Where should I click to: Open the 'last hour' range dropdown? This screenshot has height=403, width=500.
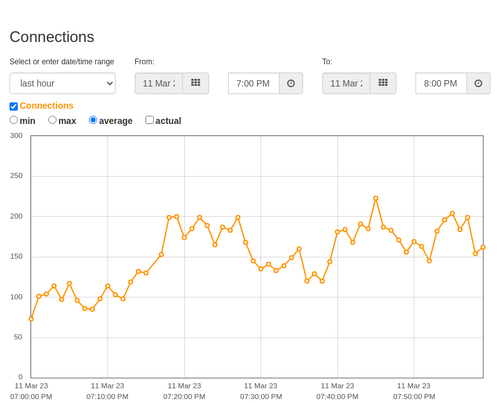[63, 83]
